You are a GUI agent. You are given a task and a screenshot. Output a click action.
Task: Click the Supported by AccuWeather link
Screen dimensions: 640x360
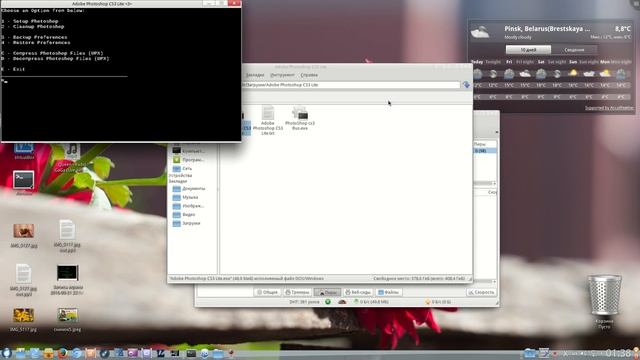tap(609, 108)
